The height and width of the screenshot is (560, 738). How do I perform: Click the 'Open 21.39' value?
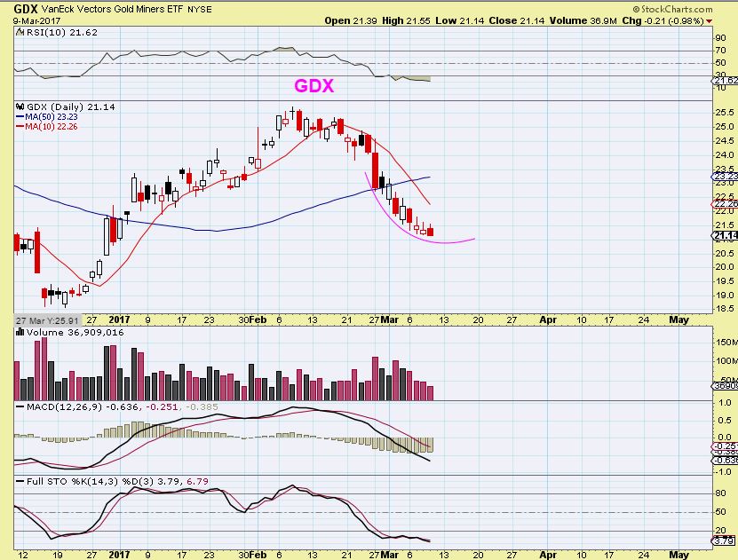(x=351, y=20)
